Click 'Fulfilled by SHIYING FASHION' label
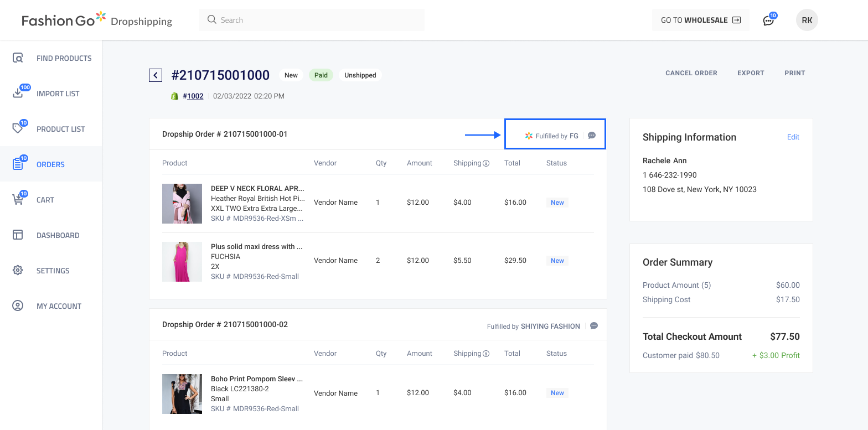Screen dimensions: 868x430 coord(534,327)
